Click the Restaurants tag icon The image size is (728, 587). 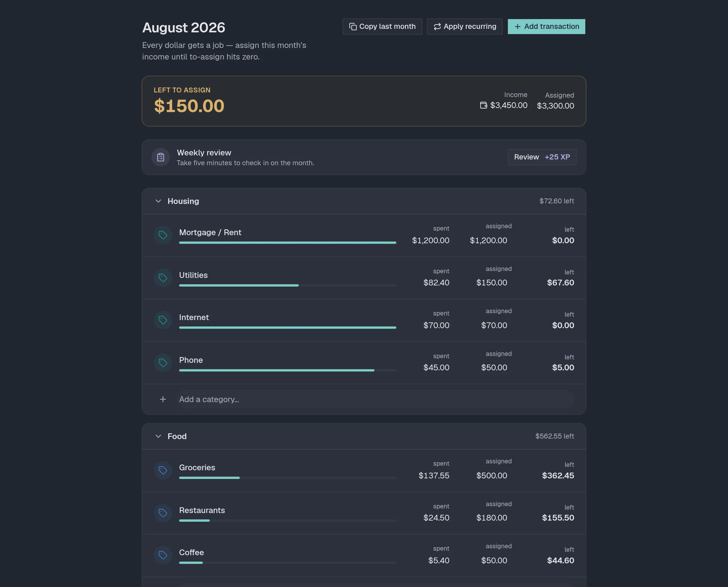tap(163, 513)
